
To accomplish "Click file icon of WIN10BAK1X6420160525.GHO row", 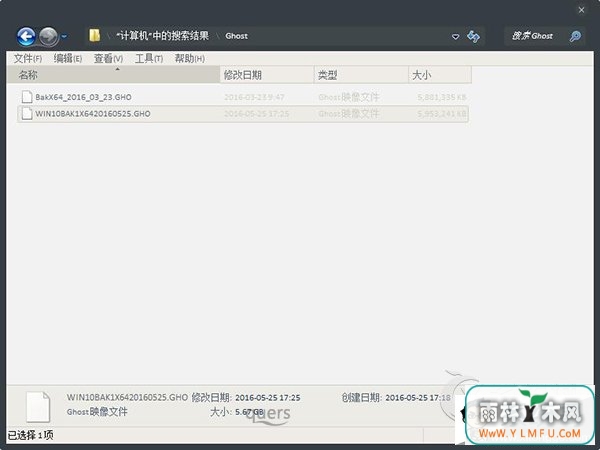I will 27,113.
